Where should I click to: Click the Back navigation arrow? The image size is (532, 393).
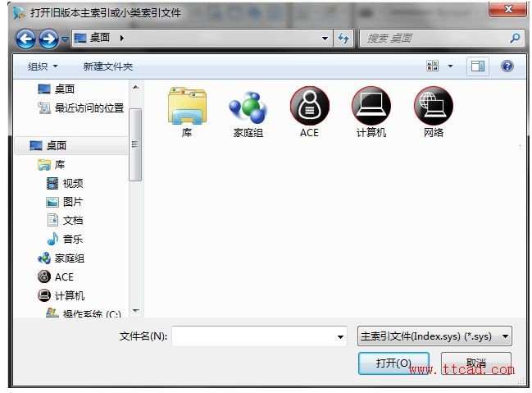(x=25, y=39)
